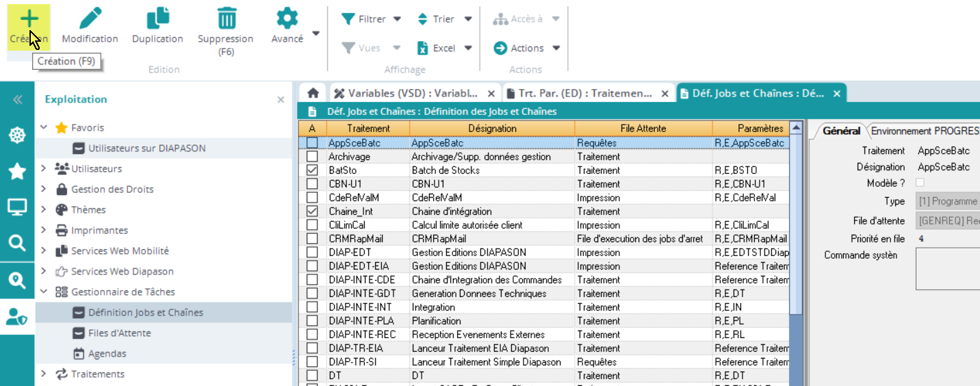980x386 pixels.
Task: Switch to the Variables (VSD) tab
Action: 413,93
